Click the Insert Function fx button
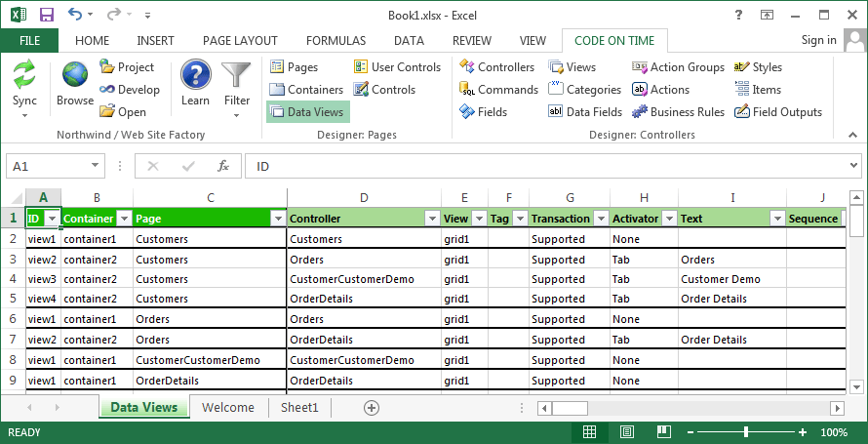This screenshot has width=868, height=444. pos(223,166)
